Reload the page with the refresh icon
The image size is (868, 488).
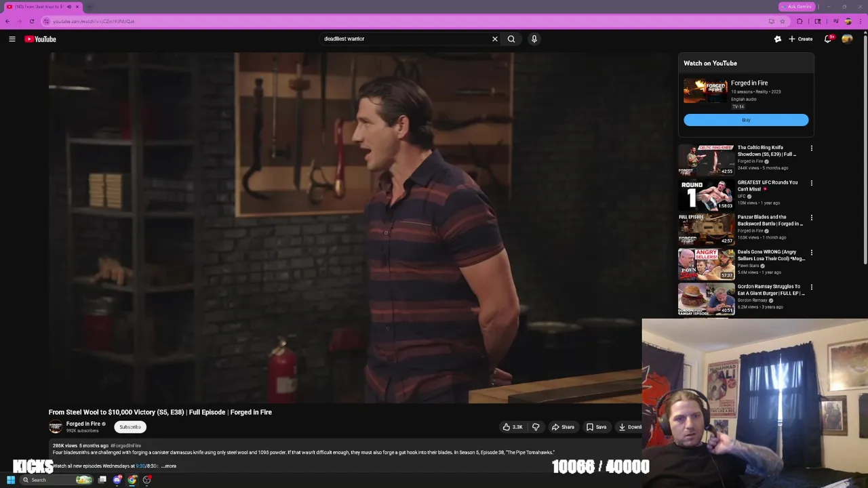pyautogui.click(x=32, y=21)
